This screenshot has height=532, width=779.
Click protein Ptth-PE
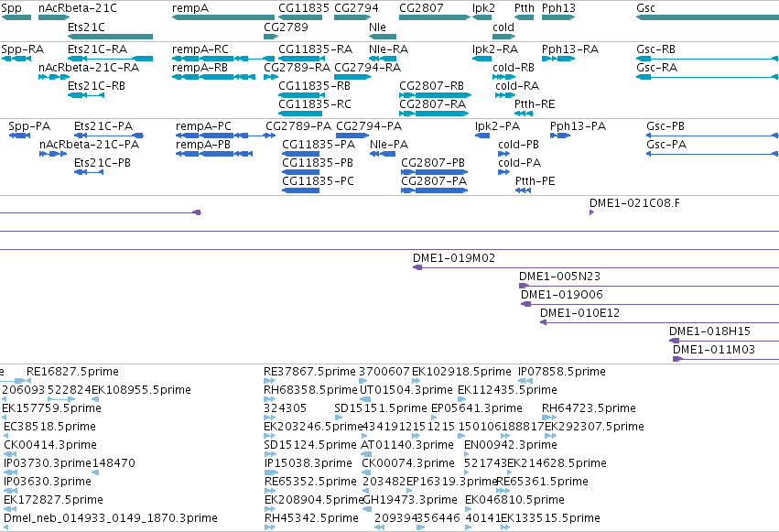(523, 190)
